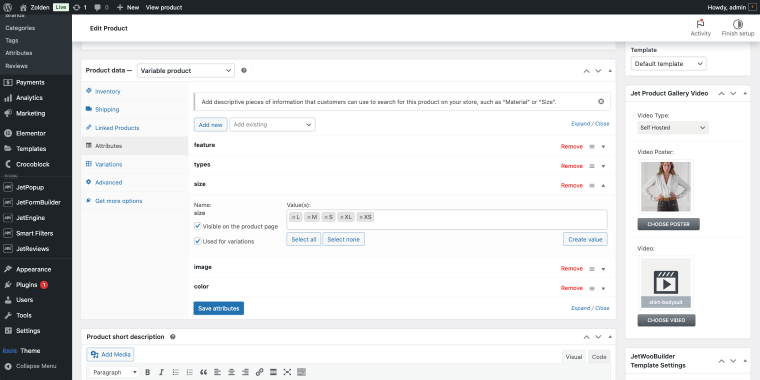Click the New content button in the admin bar
This screenshot has width=760, height=380.
[x=128, y=7]
